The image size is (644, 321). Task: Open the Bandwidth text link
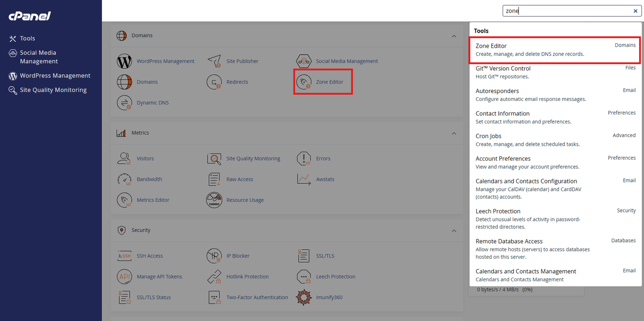(149, 179)
